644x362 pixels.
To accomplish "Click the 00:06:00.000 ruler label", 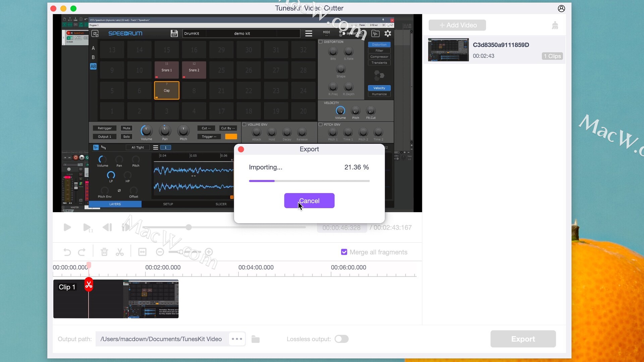I will click(x=348, y=267).
